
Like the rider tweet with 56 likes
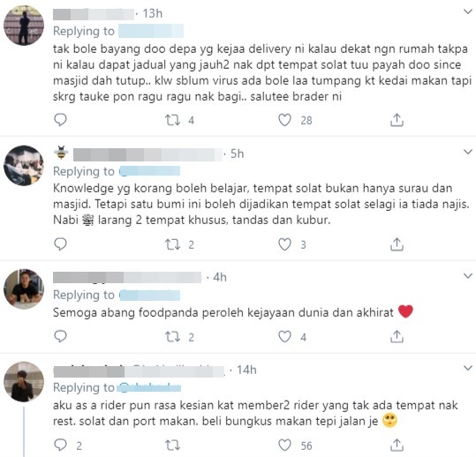[284, 446]
